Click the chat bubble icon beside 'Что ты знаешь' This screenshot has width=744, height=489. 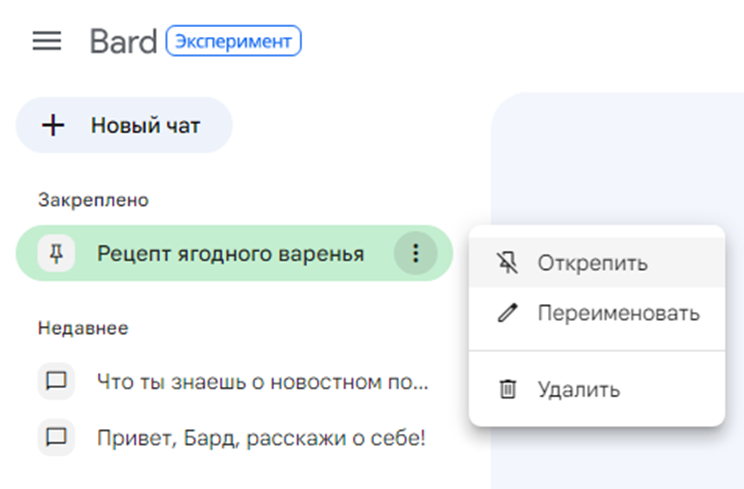pyautogui.click(x=57, y=381)
